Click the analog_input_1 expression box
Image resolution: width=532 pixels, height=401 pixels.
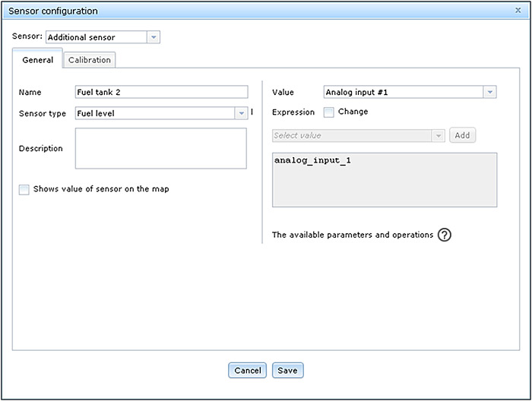pyautogui.click(x=385, y=180)
